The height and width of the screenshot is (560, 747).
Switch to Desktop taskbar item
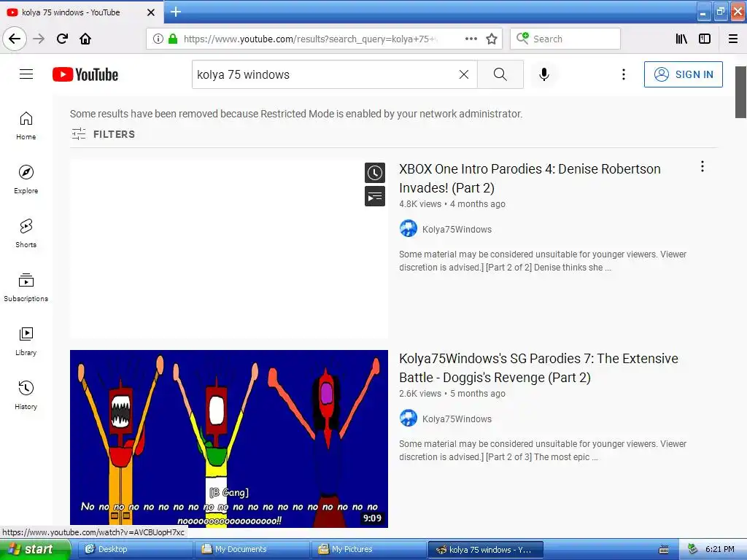click(x=135, y=549)
